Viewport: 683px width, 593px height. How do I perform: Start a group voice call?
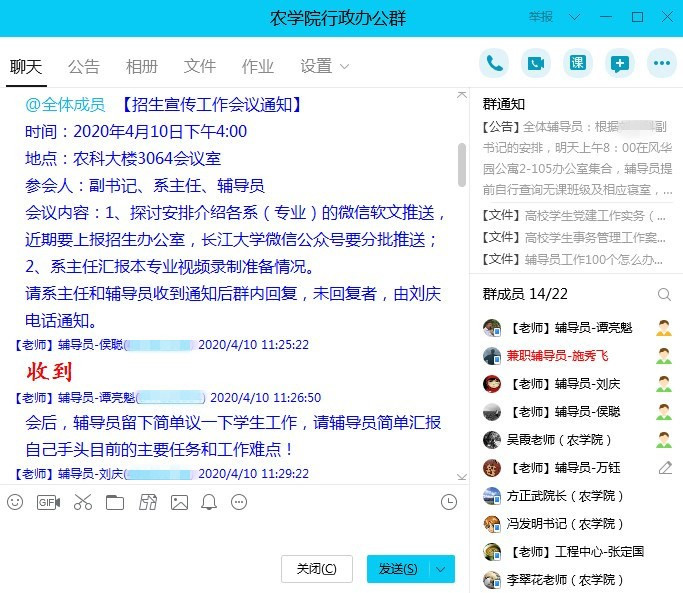[494, 64]
